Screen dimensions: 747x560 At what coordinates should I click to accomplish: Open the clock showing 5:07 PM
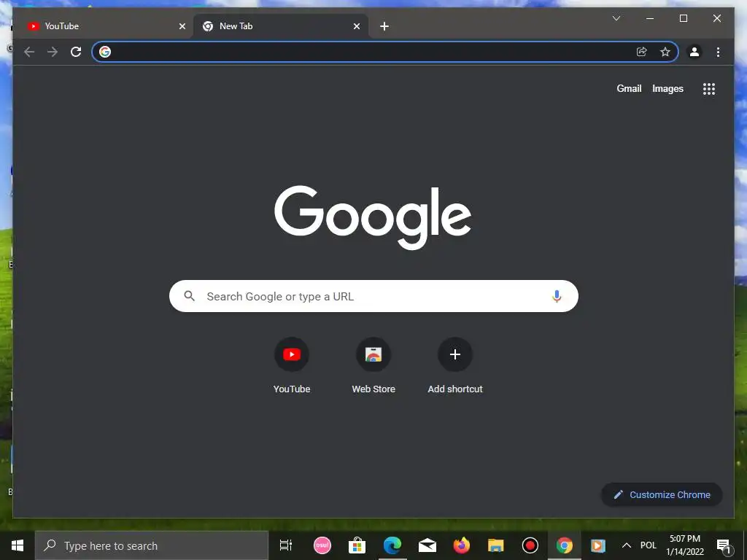click(685, 545)
